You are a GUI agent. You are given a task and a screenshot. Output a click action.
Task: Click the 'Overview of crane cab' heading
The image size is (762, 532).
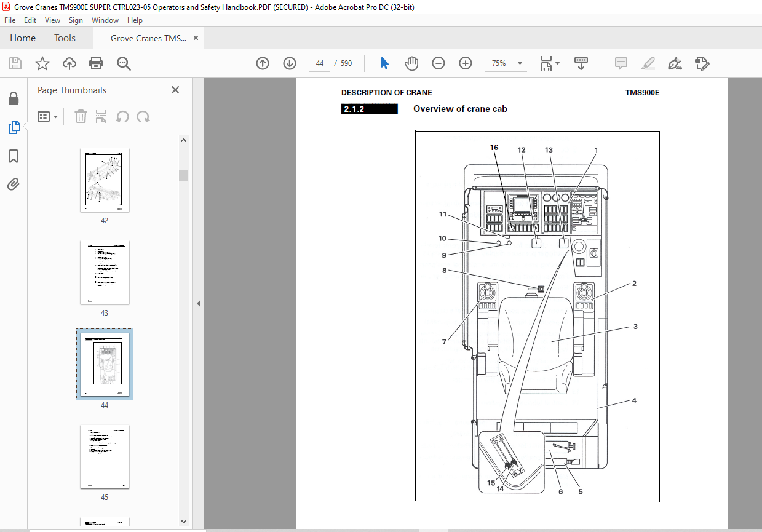[x=460, y=109]
